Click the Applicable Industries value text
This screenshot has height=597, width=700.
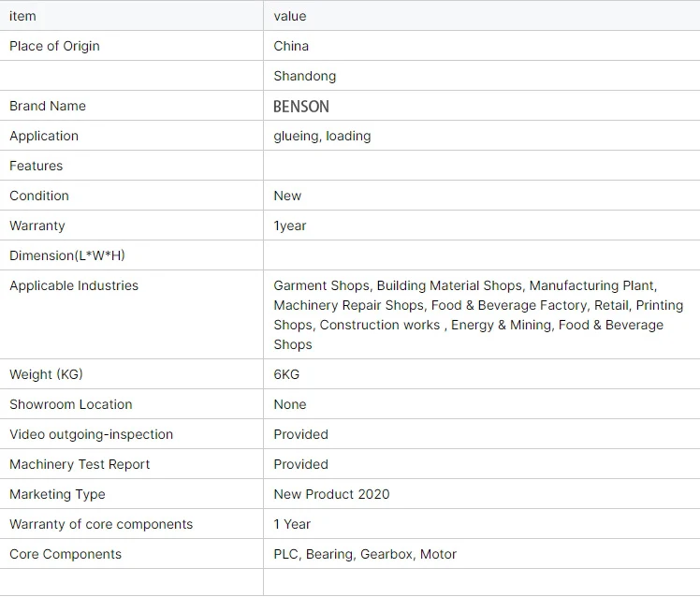[478, 314]
